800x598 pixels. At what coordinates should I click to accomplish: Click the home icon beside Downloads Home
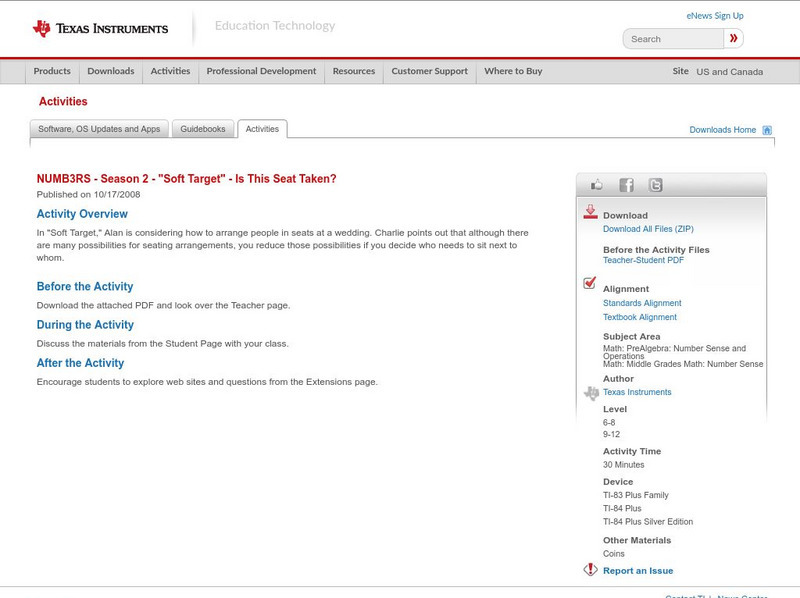pos(767,130)
